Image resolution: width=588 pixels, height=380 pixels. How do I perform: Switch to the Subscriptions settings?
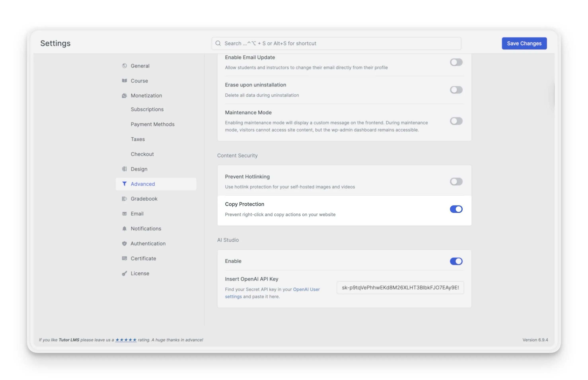[147, 109]
